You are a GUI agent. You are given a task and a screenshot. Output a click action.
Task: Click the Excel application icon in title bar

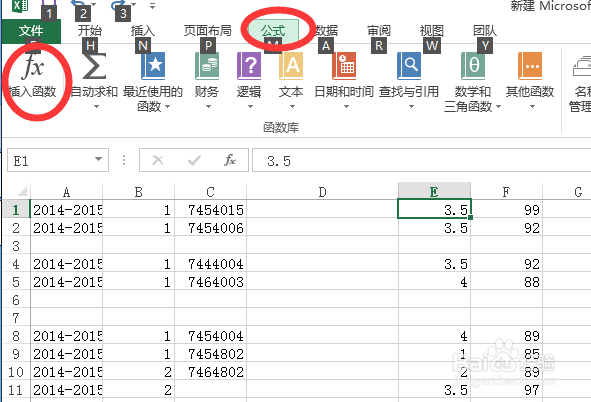[x=20, y=5]
